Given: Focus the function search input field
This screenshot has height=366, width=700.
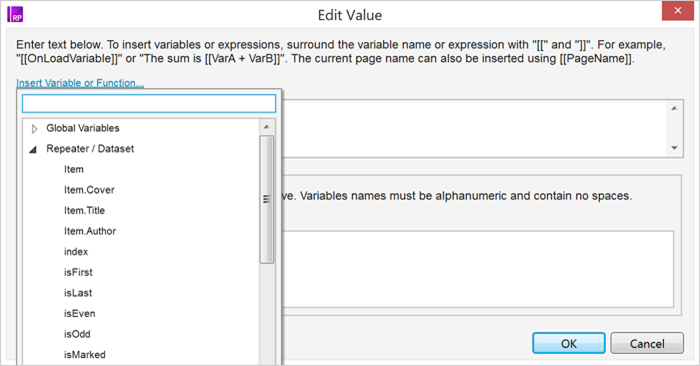Looking at the screenshot, I should point(149,104).
